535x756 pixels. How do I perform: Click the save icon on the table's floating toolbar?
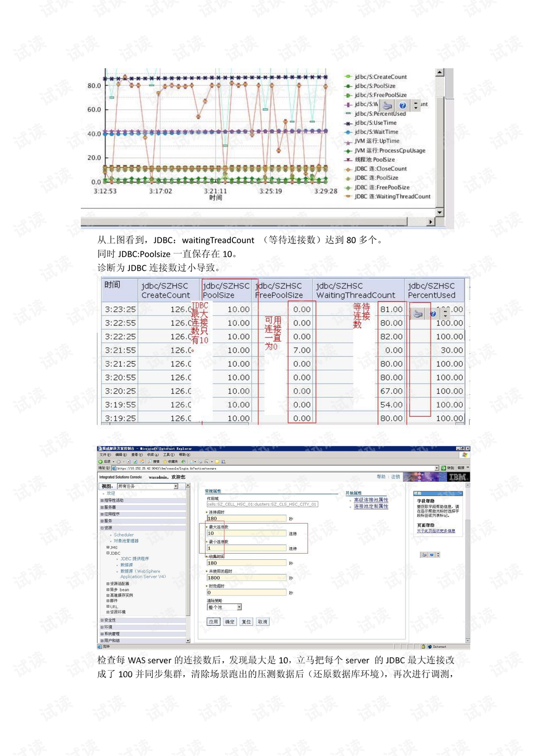point(418,314)
